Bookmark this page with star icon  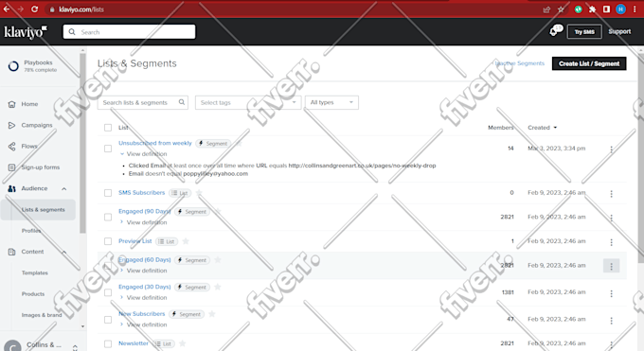561,9
